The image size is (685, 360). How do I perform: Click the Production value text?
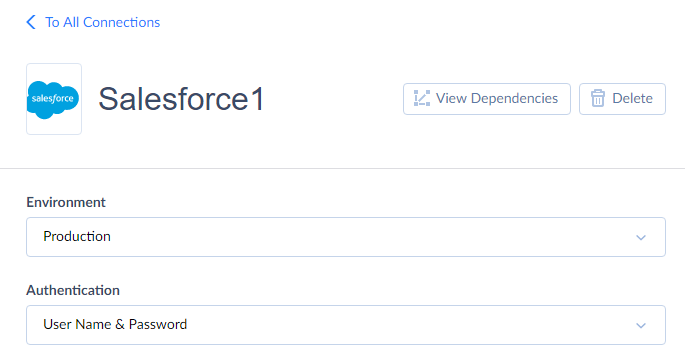[77, 236]
